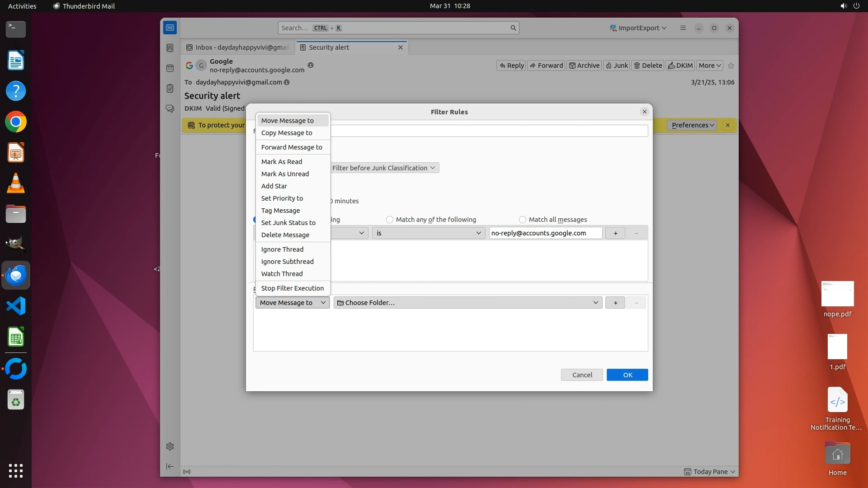Open the Calendar sidebar icon
This screenshot has height=488, width=868.
click(170, 68)
